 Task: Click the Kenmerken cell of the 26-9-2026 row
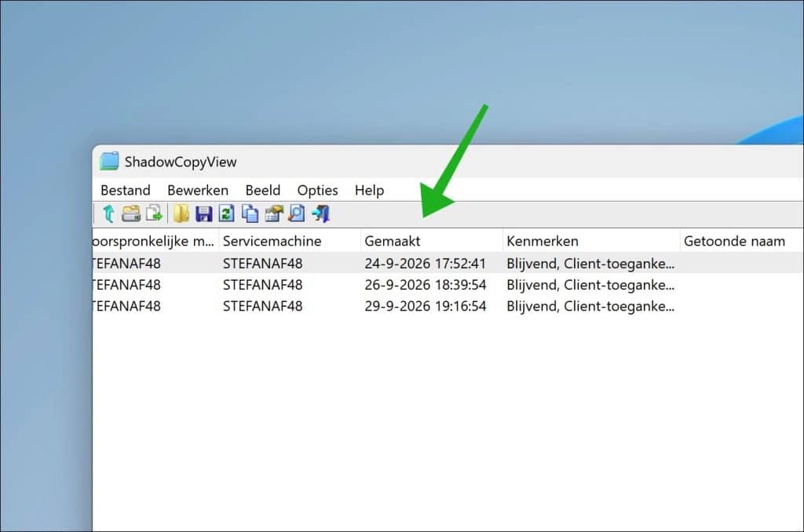590,285
